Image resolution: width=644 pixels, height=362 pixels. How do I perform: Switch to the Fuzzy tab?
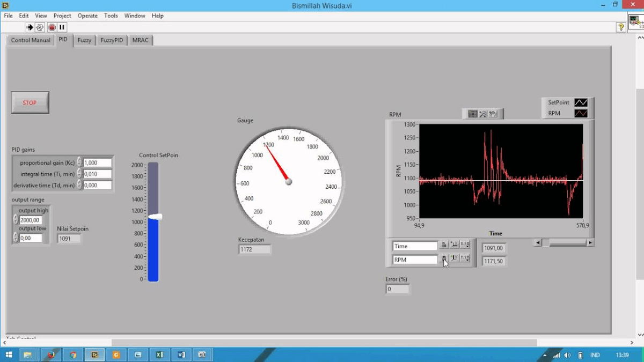click(x=84, y=40)
